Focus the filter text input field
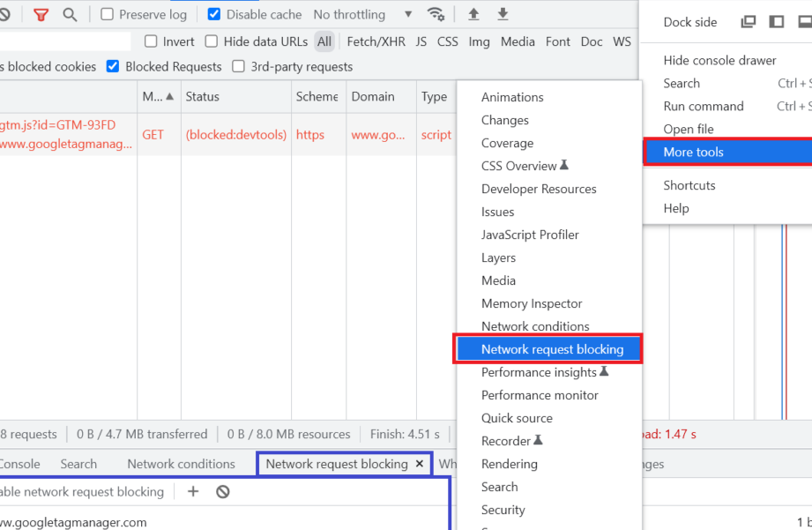 click(65, 41)
